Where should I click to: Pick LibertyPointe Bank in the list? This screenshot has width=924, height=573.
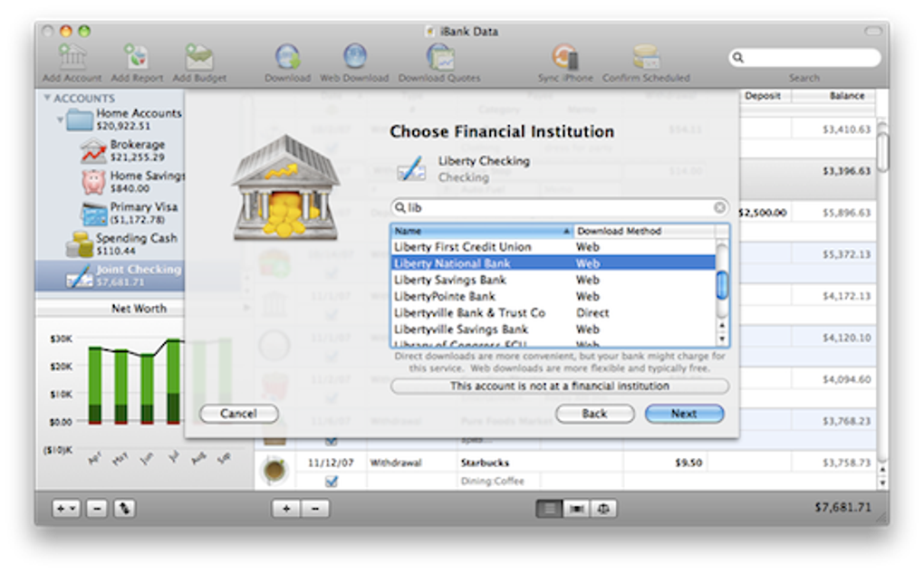pos(553,296)
